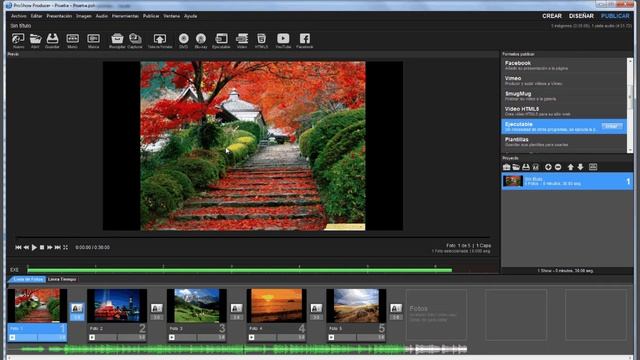The width and height of the screenshot is (640, 360).
Task: Select Video HTML5 in publish formats list
Action: 564,111
